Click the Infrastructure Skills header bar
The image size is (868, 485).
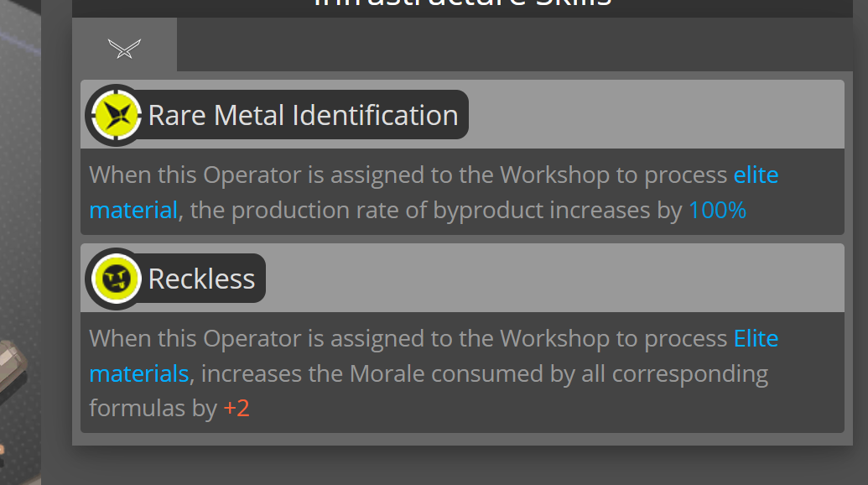tap(462, 8)
